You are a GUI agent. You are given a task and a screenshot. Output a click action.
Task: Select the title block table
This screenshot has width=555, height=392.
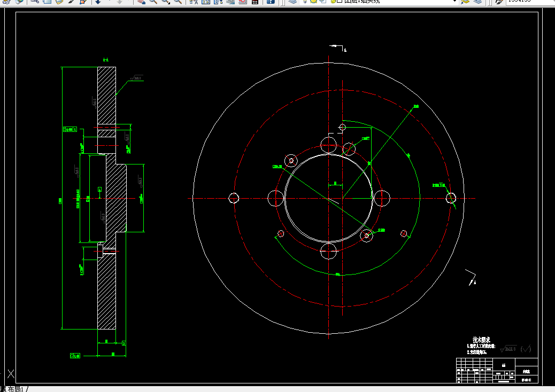point(497,370)
